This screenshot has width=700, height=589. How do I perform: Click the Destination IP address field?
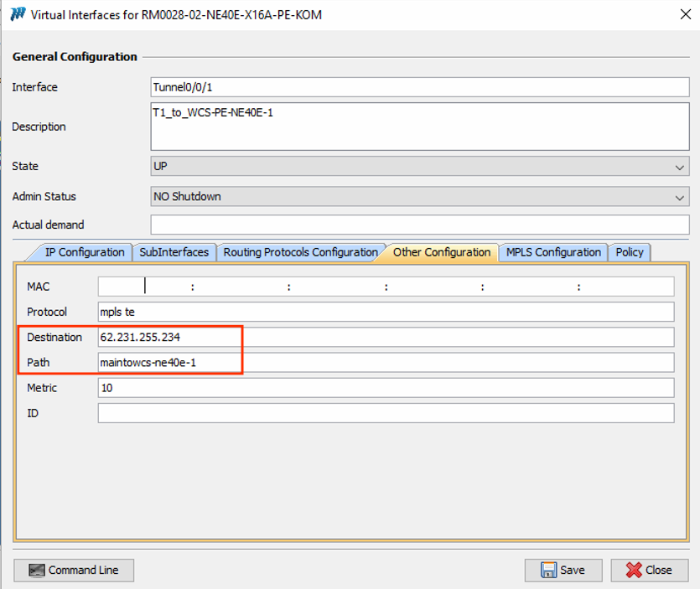pyautogui.click(x=386, y=337)
